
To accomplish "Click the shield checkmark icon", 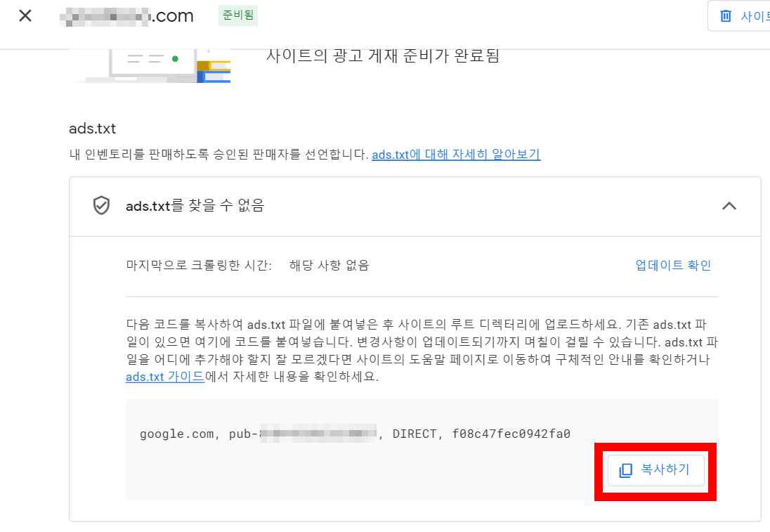I will (102, 206).
